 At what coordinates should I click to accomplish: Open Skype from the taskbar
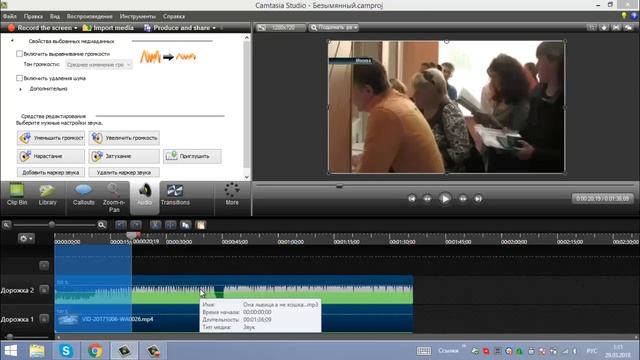point(66,351)
